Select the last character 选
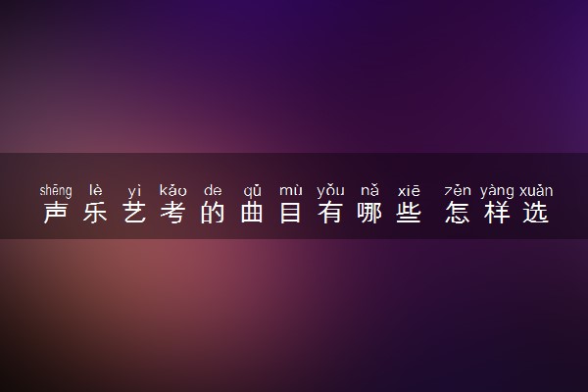Screen dimensions: 588x392 coord(536,213)
